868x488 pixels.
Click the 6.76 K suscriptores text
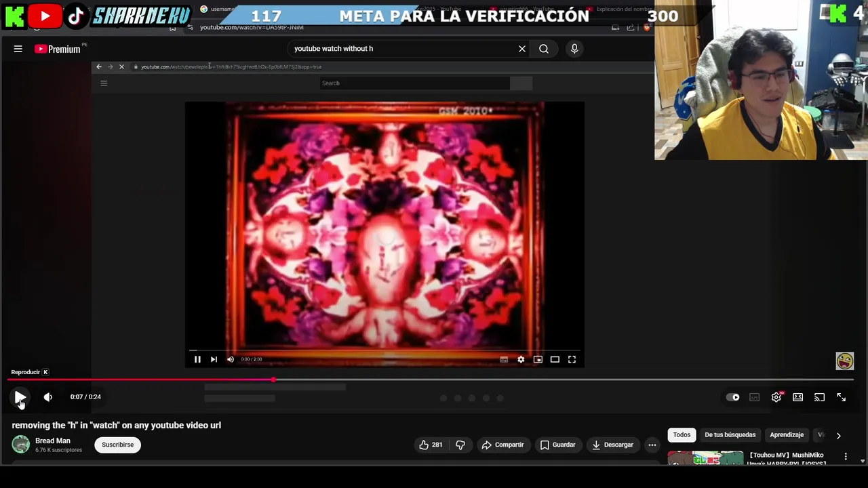coord(58,450)
